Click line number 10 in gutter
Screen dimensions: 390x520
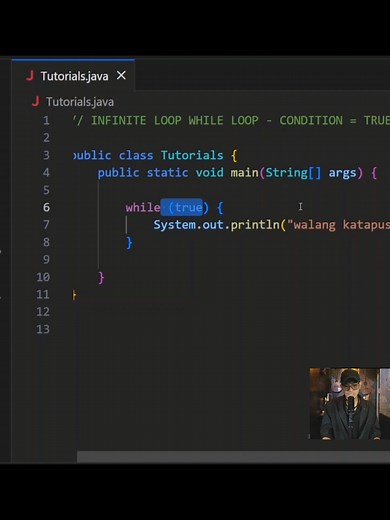point(43,277)
